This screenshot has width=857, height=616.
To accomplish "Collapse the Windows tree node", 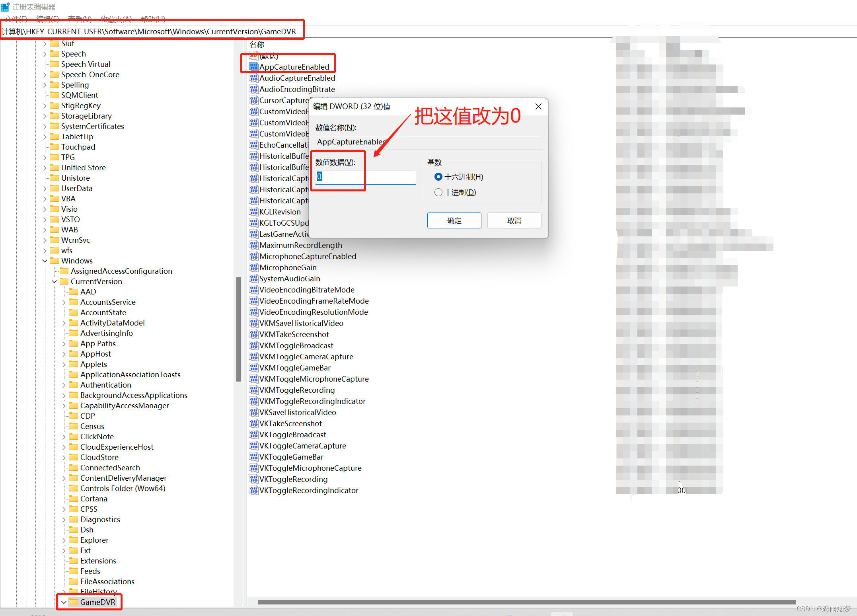I will click(x=45, y=261).
